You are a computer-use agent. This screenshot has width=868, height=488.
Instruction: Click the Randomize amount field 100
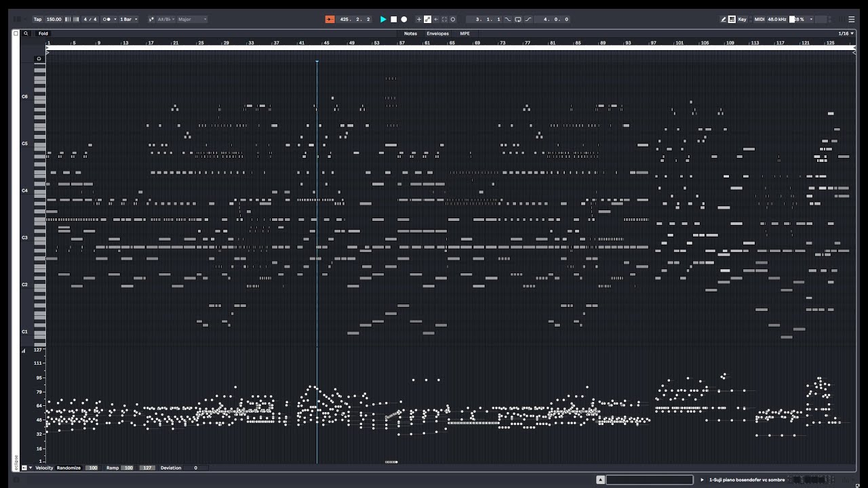(92, 468)
